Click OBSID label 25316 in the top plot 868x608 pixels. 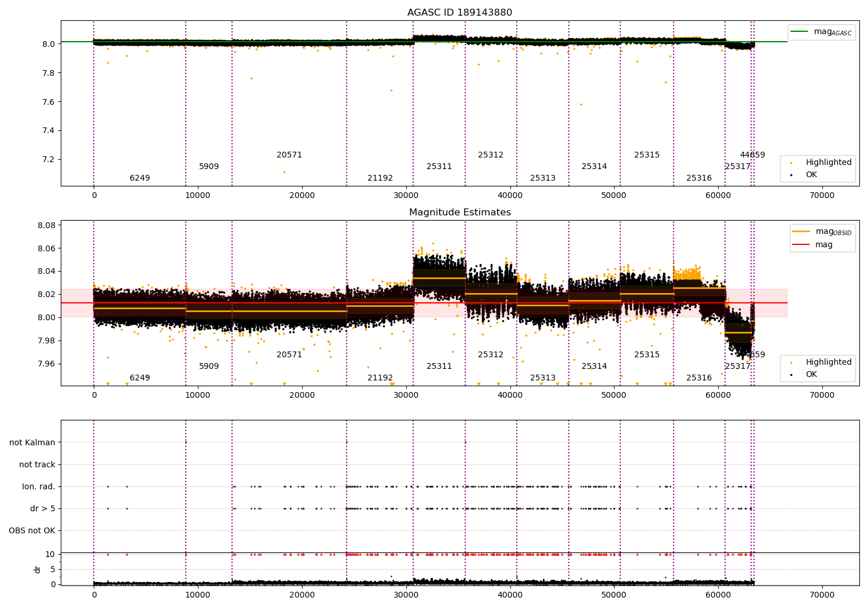(x=699, y=178)
